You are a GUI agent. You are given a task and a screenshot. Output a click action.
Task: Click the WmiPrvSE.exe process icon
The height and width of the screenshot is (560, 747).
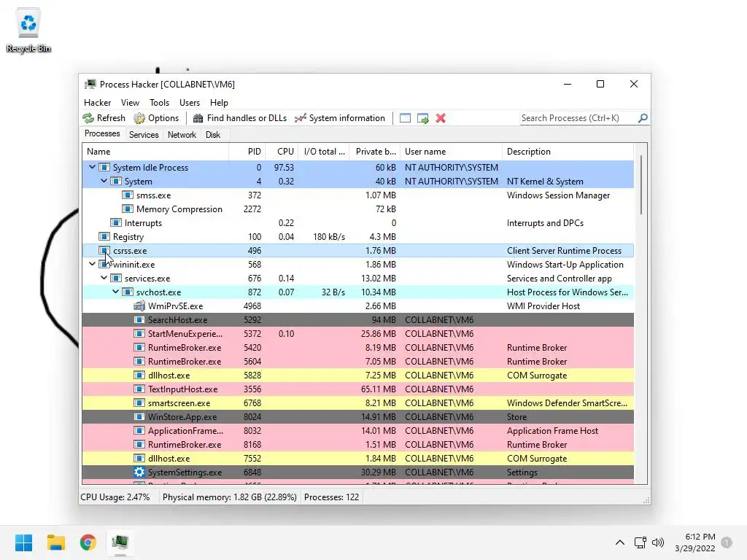pos(139,306)
